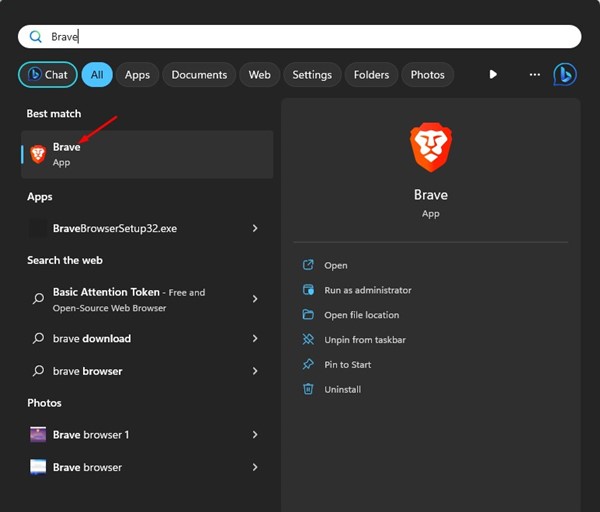Click search icon beside brave download
Viewport: 600px width, 512px height.
(x=38, y=338)
